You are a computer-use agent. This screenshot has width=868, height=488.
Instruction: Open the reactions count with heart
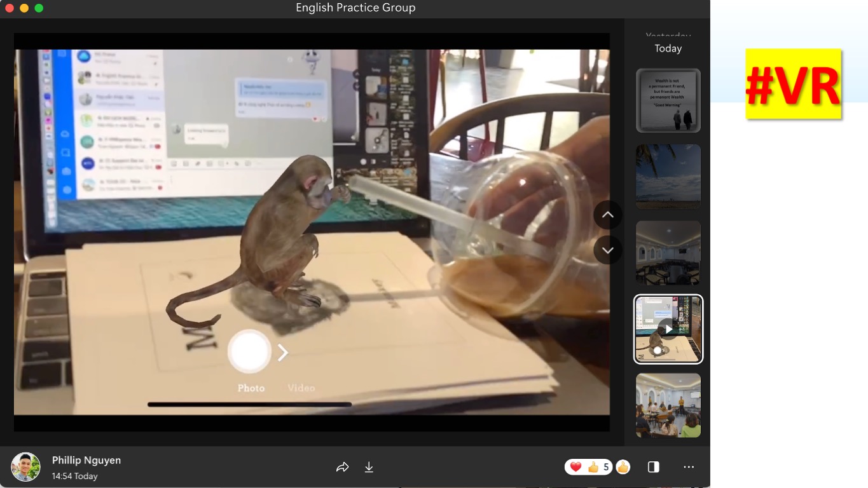coord(588,467)
